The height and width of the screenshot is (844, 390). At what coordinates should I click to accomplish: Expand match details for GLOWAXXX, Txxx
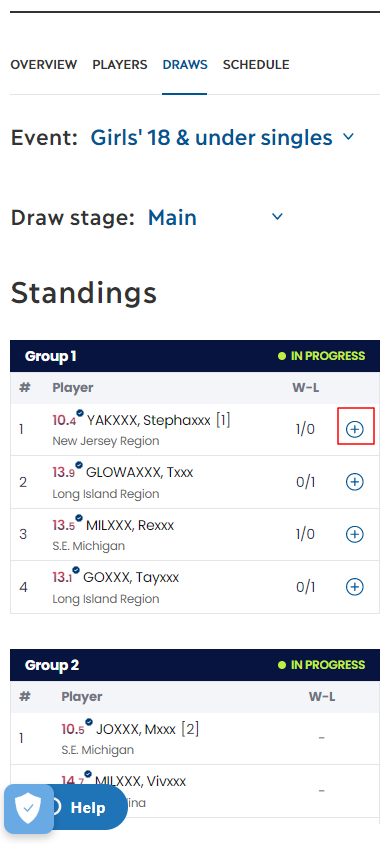354,482
